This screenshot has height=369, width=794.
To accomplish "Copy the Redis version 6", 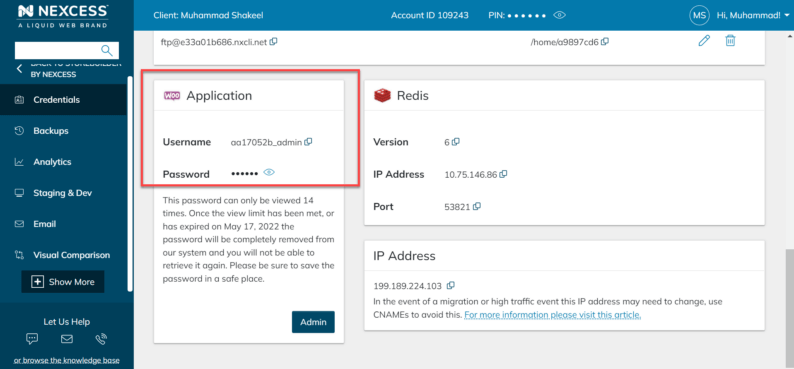I will click(x=455, y=142).
